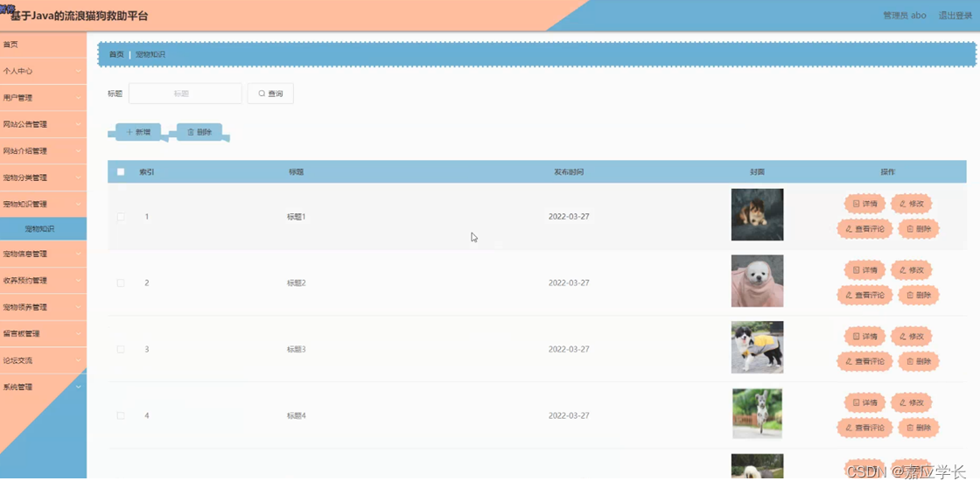Open the cat cover image of 标题1

757,214
